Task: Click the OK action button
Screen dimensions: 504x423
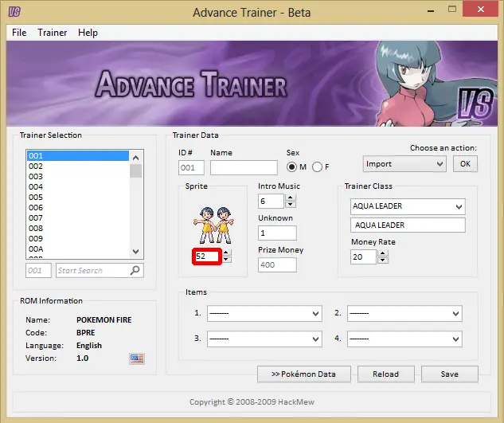Action: 465,164
